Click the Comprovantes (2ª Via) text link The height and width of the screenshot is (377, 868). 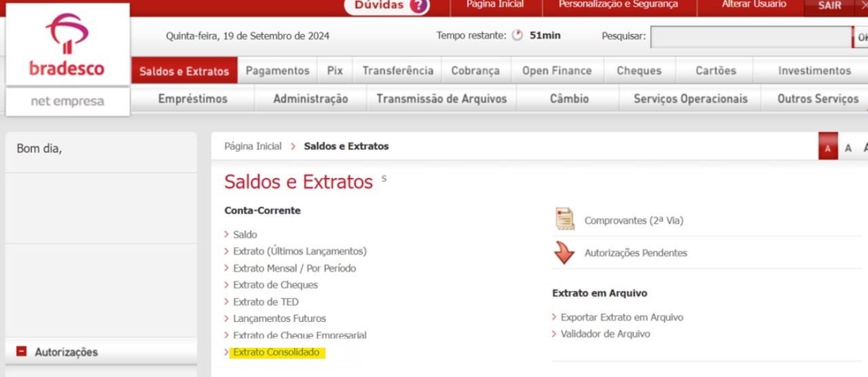(634, 220)
